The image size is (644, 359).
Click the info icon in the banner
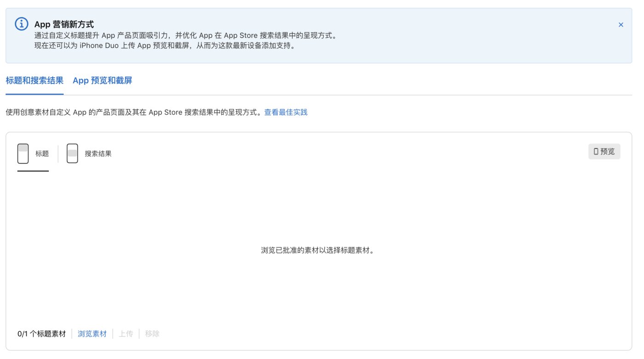click(22, 24)
